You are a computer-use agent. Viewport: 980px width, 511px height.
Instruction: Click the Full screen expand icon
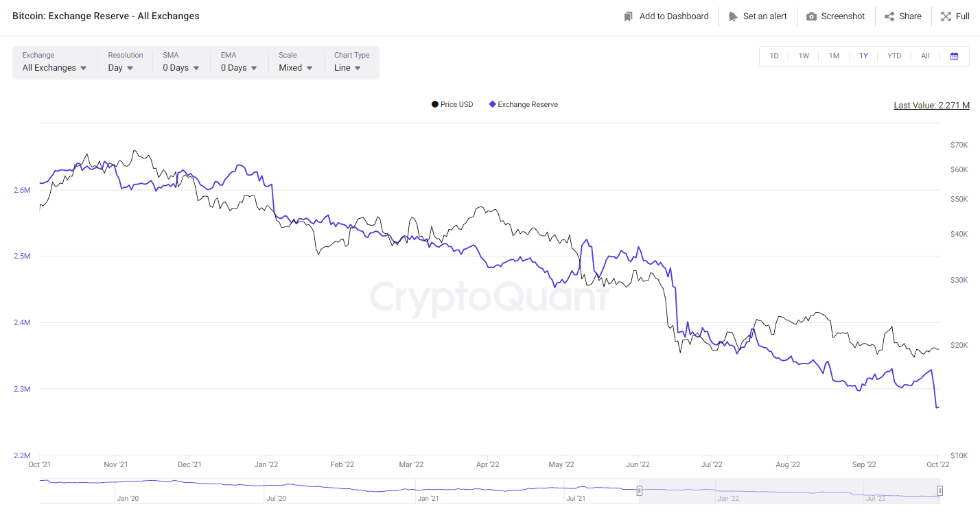coord(946,16)
